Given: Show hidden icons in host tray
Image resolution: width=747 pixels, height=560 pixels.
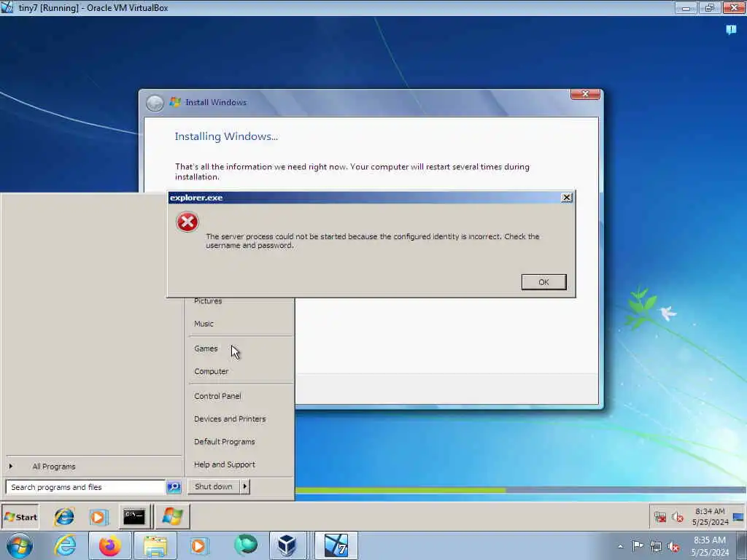Looking at the screenshot, I should [x=620, y=546].
